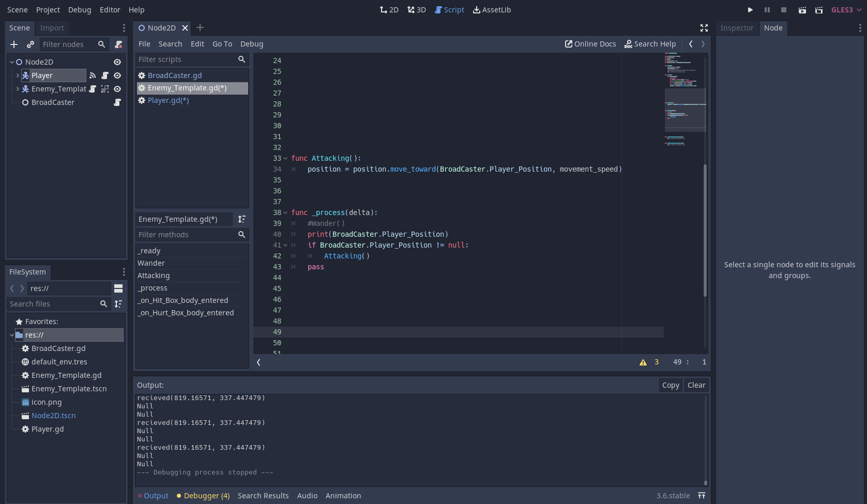Hide Enemy_Templat node with eye icon
This screenshot has height=504, width=867.
pyautogui.click(x=117, y=89)
